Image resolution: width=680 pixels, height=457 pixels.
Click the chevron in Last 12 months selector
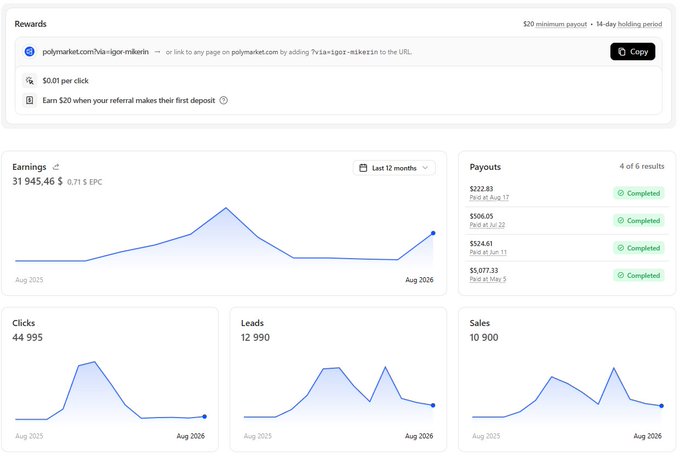tap(425, 168)
